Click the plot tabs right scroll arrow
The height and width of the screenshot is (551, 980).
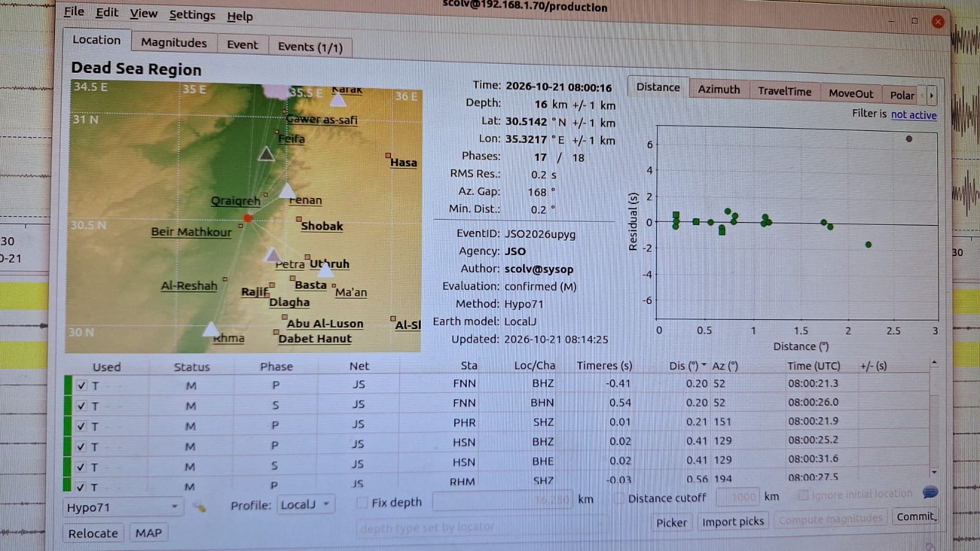(x=932, y=96)
